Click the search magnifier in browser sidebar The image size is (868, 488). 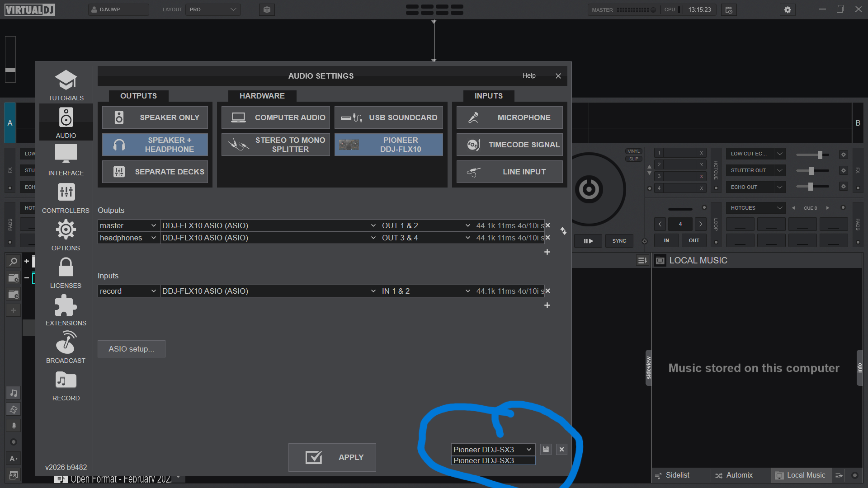[14, 261]
